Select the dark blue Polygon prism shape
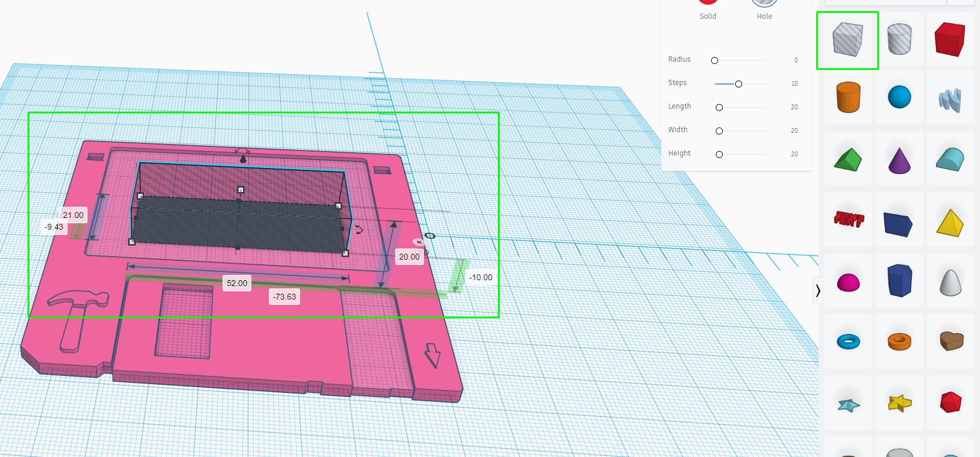The width and height of the screenshot is (980, 457). [899, 280]
